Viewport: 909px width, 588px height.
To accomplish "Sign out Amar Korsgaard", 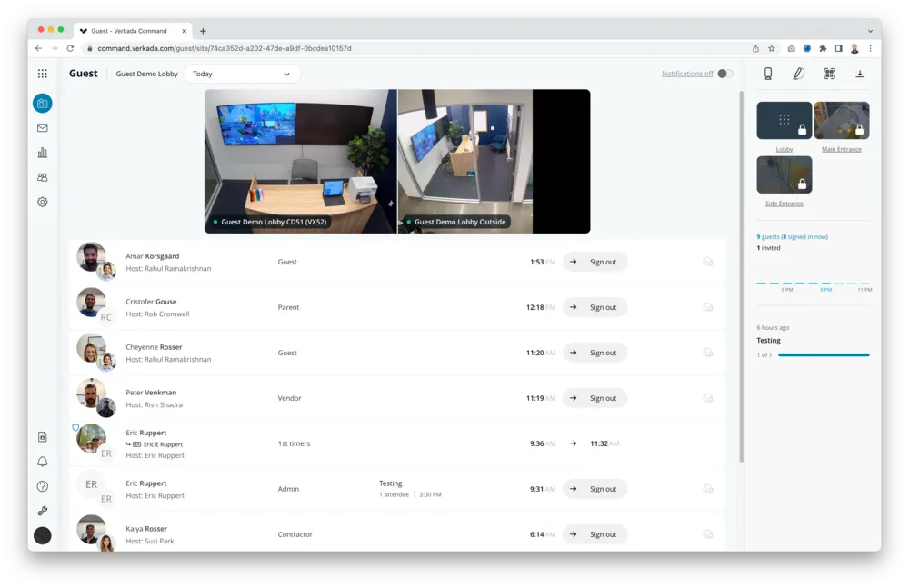I will (595, 262).
